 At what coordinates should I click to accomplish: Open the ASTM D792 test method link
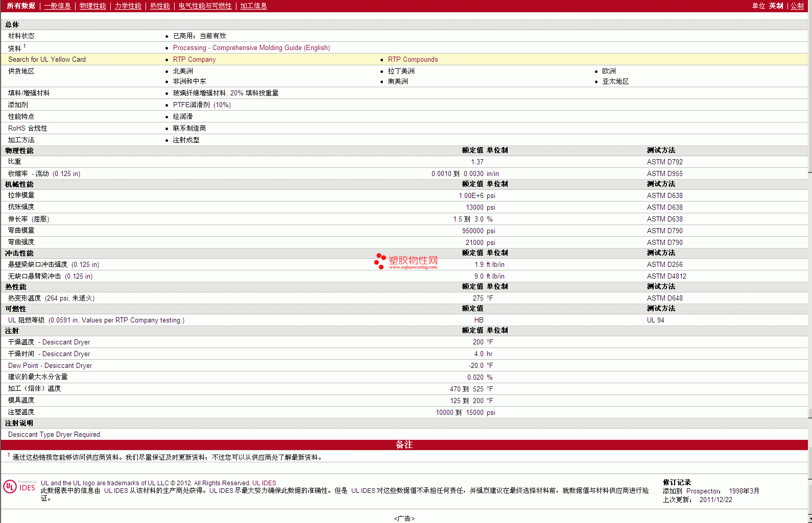(664, 162)
